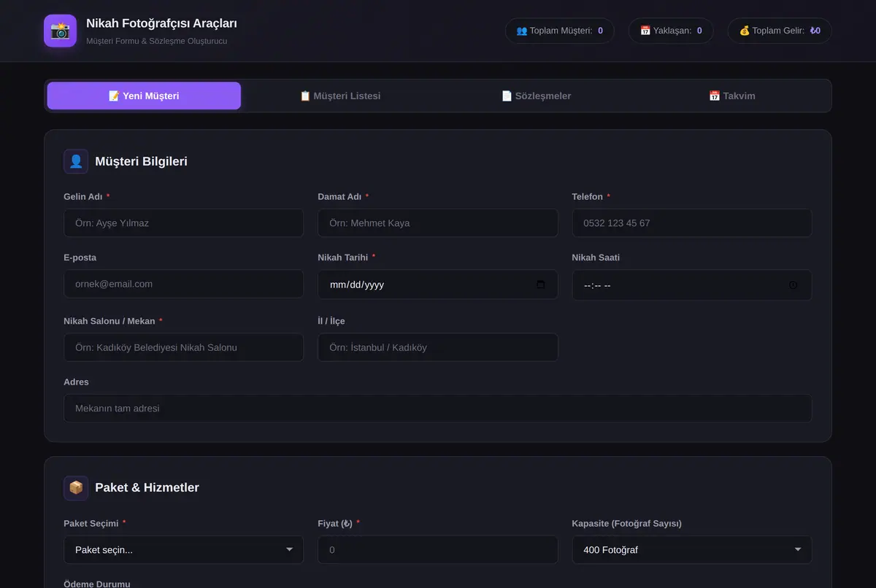The height and width of the screenshot is (588, 876).
Task: Click the Toplam Müşteri stat pill
Action: 560,31
